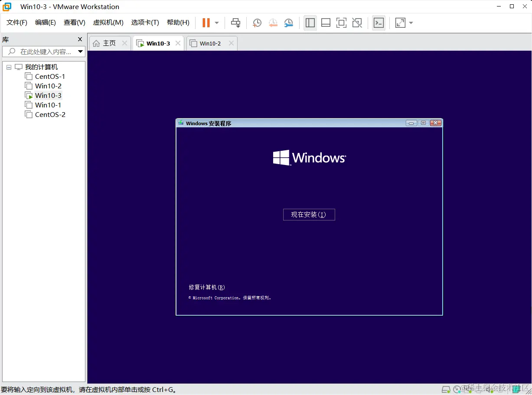The width and height of the screenshot is (532, 395).
Task: Click the Win10-2 tab VM icon
Action: tap(193, 43)
